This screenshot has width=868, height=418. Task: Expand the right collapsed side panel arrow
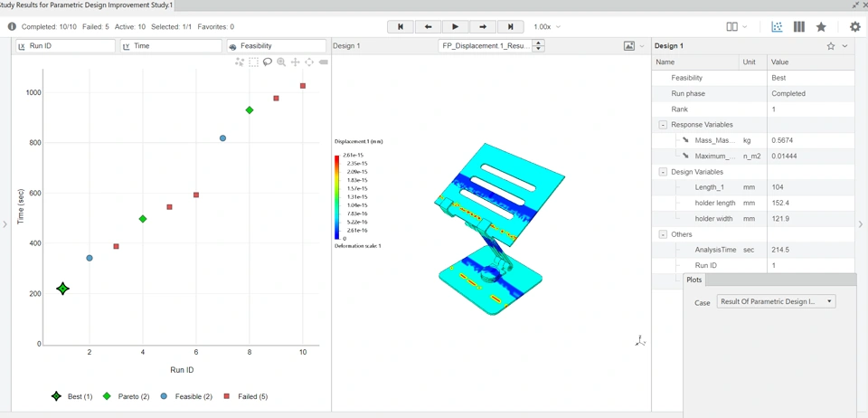(x=860, y=224)
